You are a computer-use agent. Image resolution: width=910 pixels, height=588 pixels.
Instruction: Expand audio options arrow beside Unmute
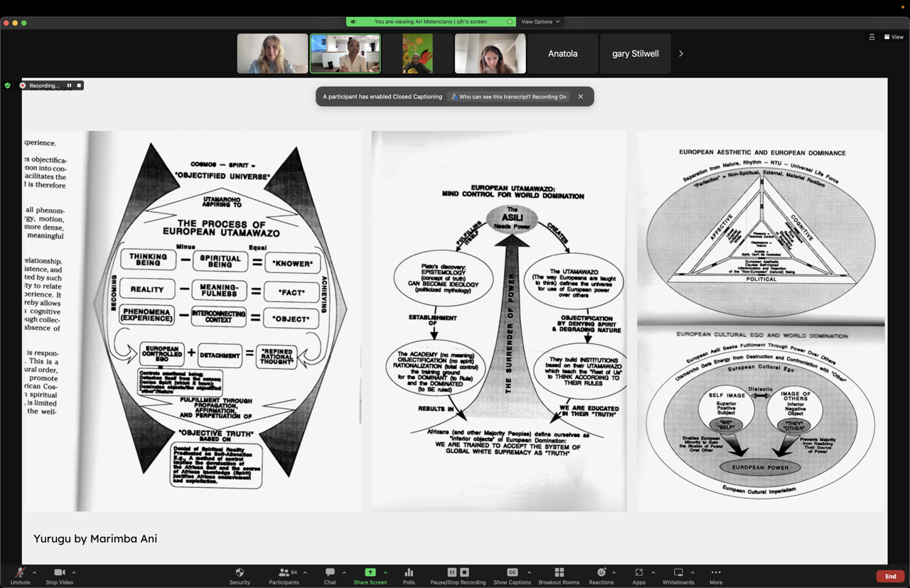pyautogui.click(x=34, y=572)
